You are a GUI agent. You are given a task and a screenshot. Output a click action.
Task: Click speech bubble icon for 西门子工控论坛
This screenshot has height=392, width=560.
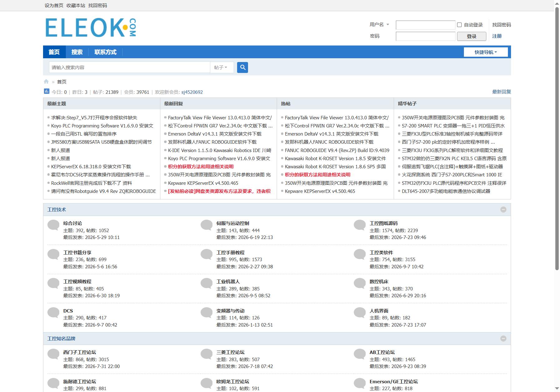click(53, 354)
